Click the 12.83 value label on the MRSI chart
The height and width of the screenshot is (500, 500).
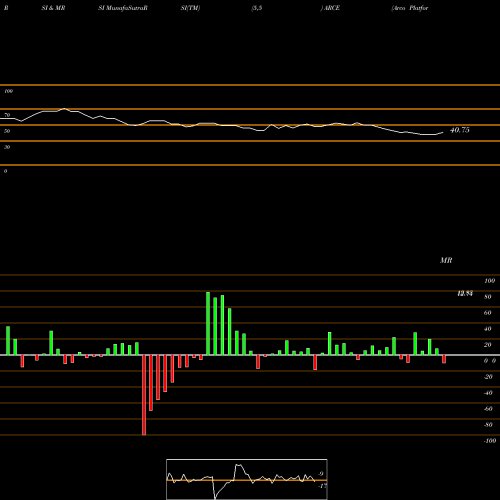pos(465,294)
